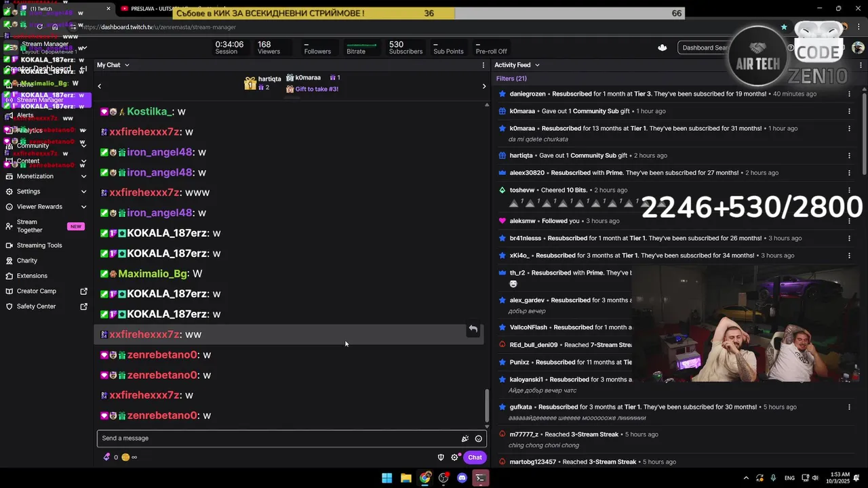
Task: Open My Chat panel options menu
Action: pos(484,65)
